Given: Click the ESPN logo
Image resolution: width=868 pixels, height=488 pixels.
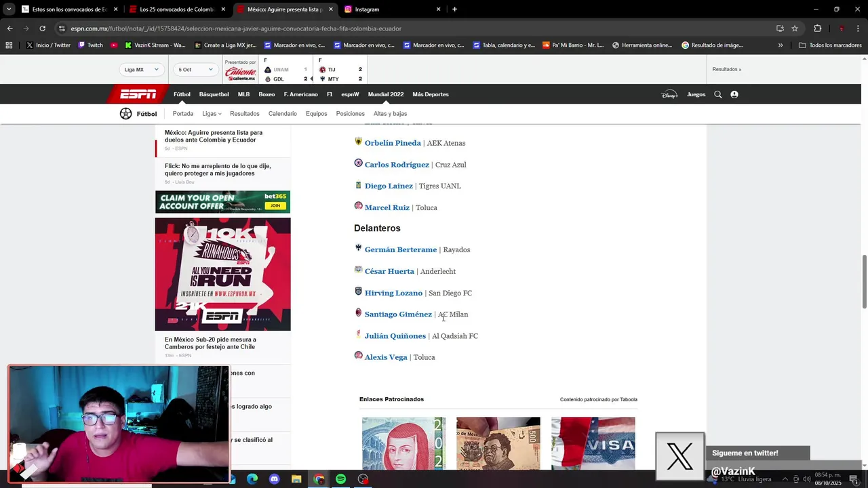Looking at the screenshot, I should point(138,94).
